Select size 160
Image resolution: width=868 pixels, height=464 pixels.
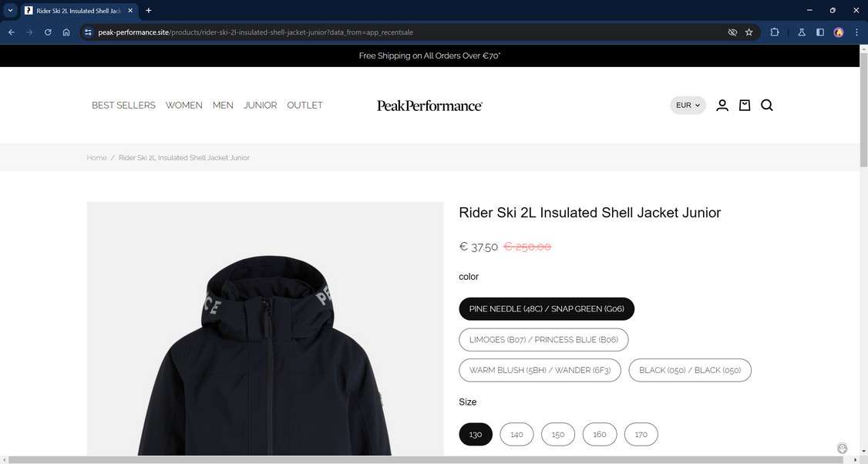click(600, 434)
